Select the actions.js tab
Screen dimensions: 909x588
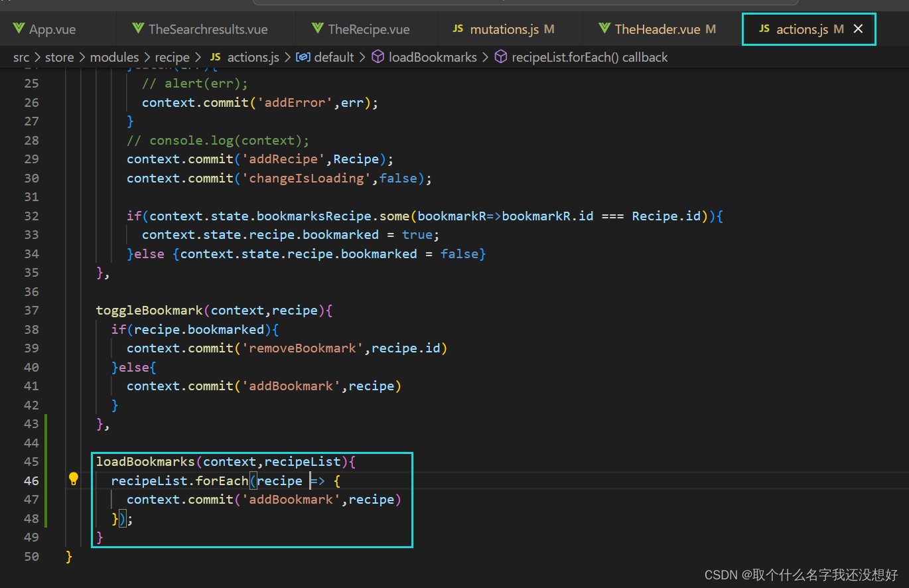(x=801, y=29)
